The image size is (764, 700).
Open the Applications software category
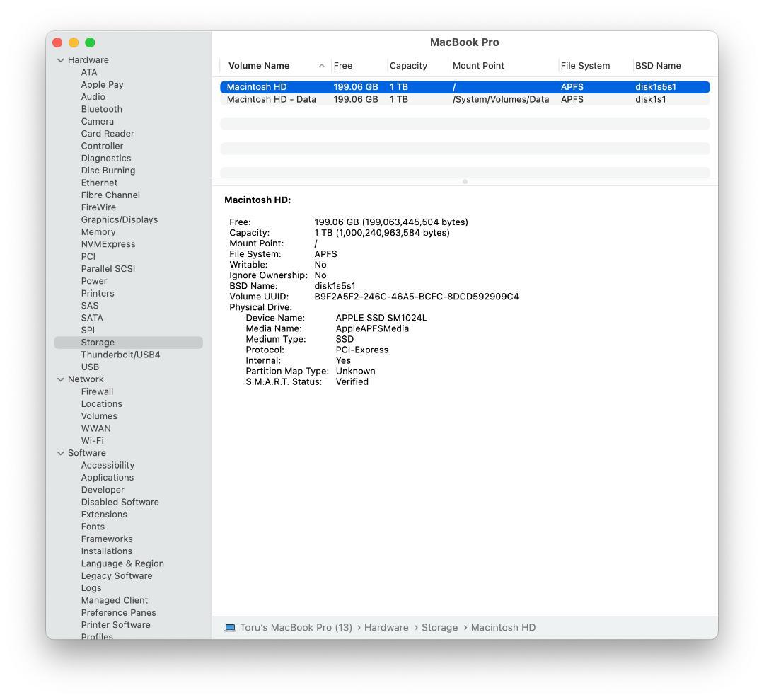click(x=107, y=477)
